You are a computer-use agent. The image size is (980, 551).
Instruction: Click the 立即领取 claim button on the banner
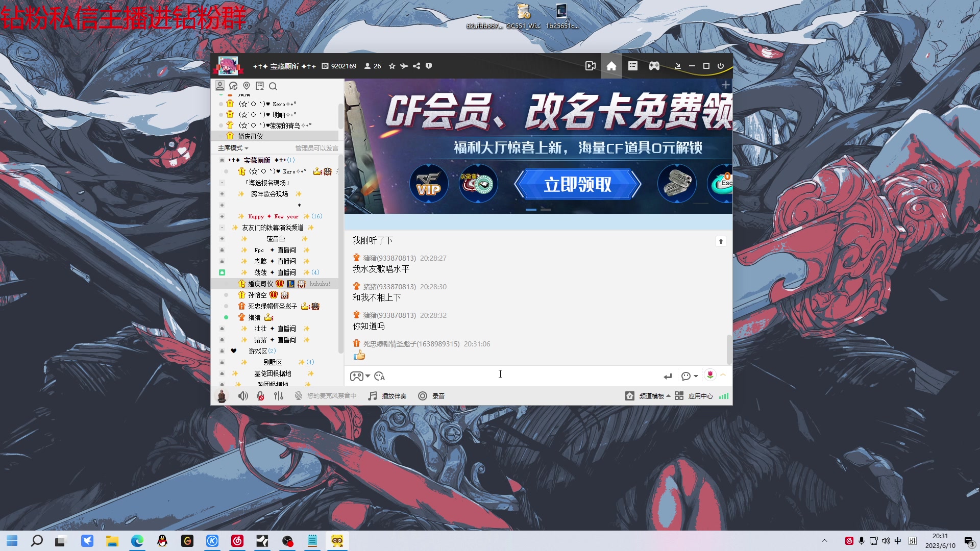coord(578,185)
